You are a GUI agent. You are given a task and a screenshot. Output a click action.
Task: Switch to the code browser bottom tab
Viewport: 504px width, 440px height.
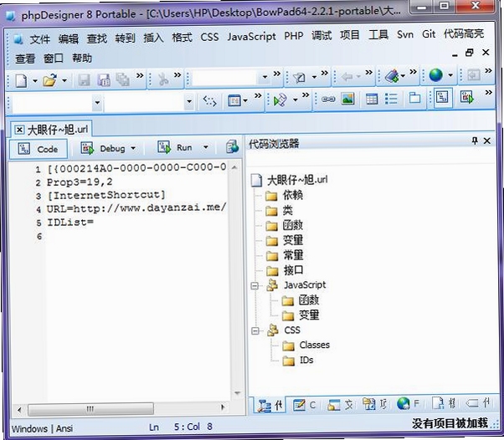pyautogui.click(x=270, y=406)
